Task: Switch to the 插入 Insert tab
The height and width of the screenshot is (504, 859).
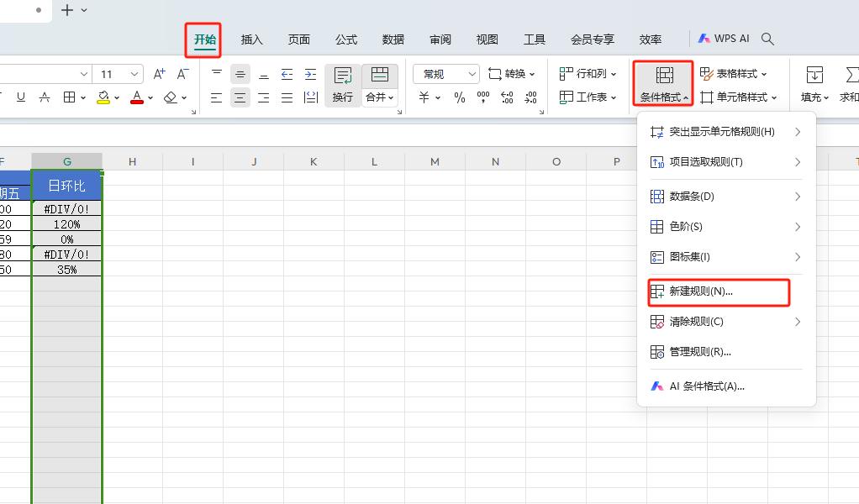Action: (x=252, y=39)
